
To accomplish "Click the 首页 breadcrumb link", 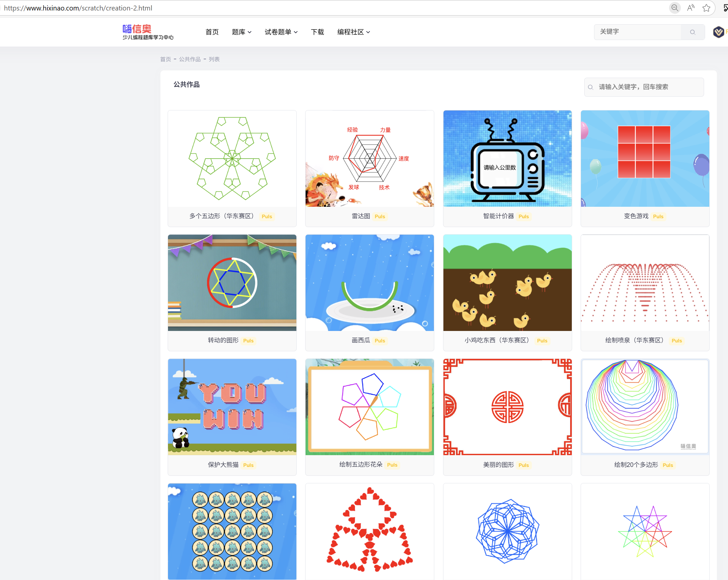I will (165, 59).
